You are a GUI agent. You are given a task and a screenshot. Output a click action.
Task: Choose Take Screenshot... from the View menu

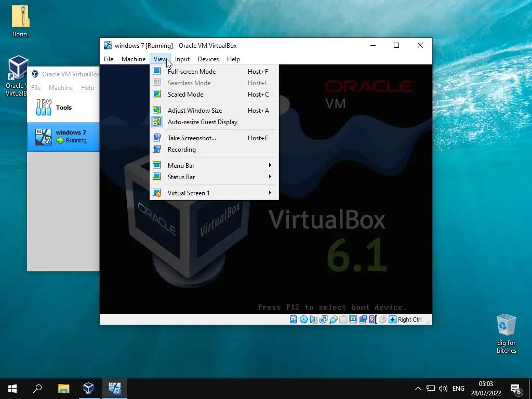pyautogui.click(x=214, y=138)
